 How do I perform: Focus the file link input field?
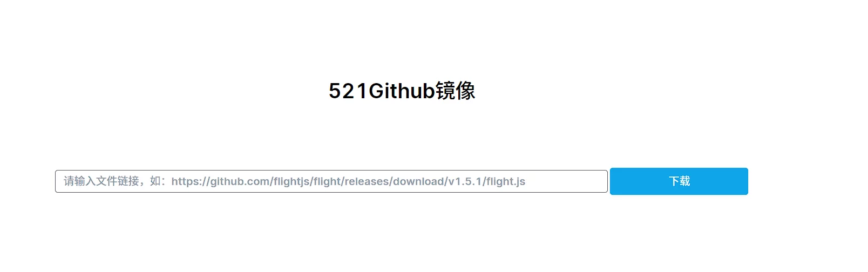click(331, 181)
